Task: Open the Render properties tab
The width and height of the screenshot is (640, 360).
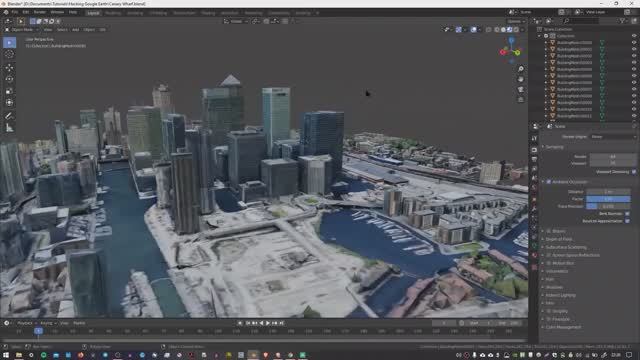Action: 534,150
